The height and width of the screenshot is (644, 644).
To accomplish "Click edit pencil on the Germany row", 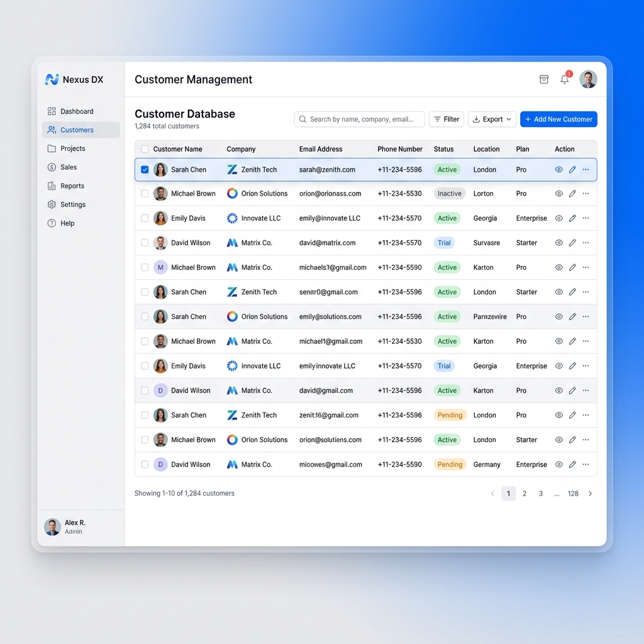I will (572, 465).
